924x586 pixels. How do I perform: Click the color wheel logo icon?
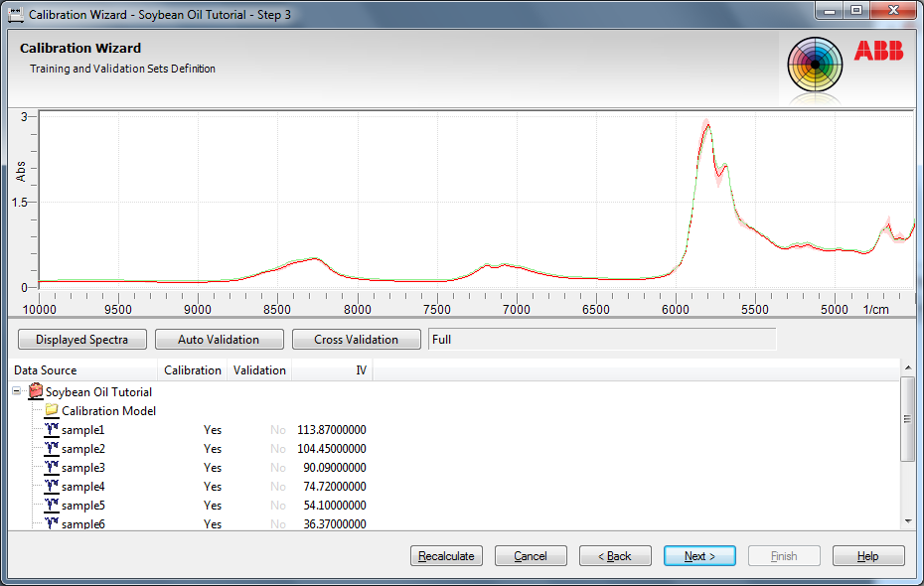[x=815, y=66]
